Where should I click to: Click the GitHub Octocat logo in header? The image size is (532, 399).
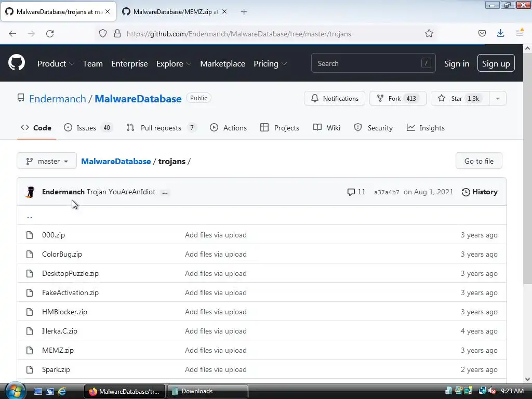[x=17, y=63]
